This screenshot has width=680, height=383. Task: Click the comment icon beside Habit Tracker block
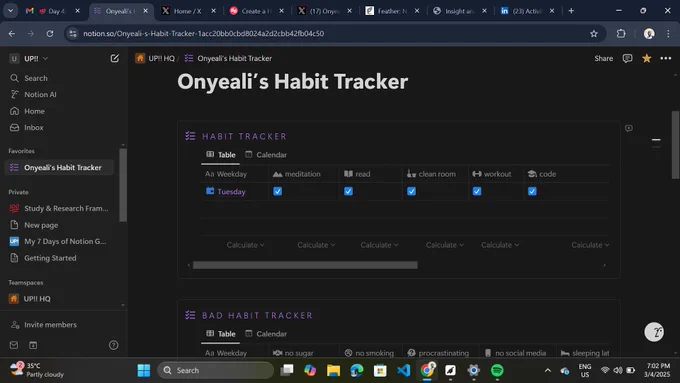[x=628, y=128]
